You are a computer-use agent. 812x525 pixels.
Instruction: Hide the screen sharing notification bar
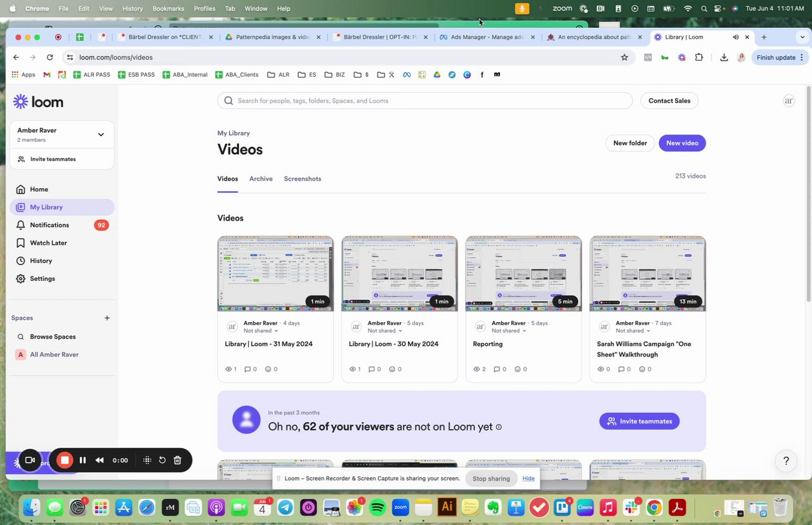(x=528, y=479)
